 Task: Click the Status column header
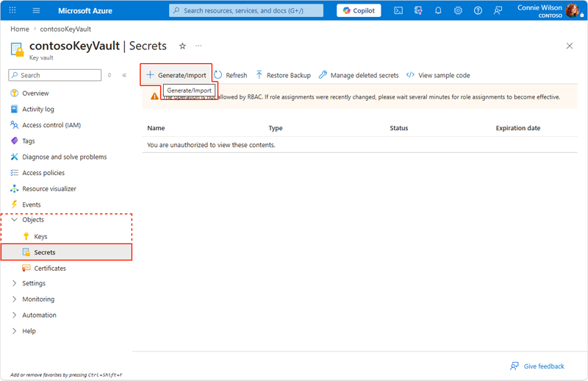398,128
